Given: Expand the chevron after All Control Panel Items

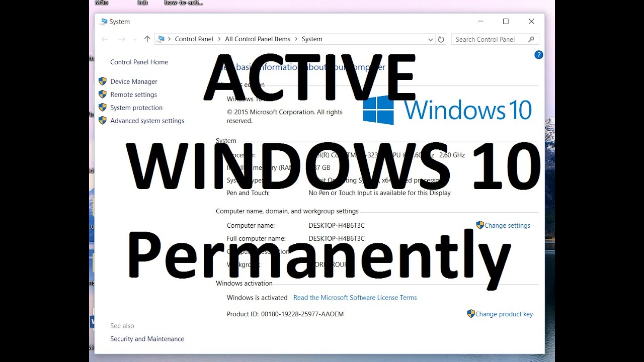Looking at the screenshot, I should (x=296, y=39).
